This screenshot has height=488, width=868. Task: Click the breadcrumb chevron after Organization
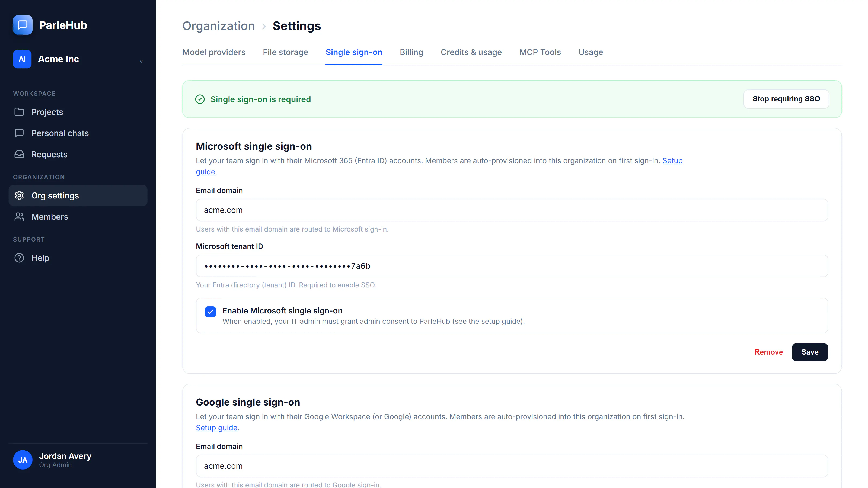click(264, 26)
